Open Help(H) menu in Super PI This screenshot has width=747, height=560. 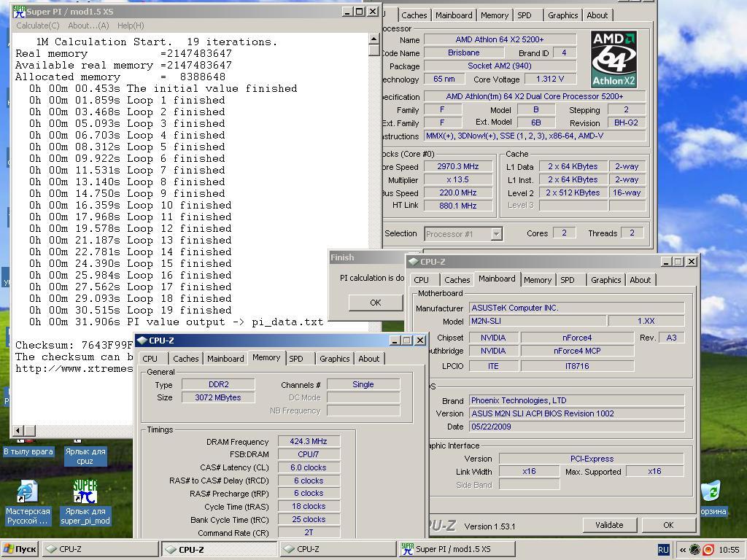click(x=131, y=26)
